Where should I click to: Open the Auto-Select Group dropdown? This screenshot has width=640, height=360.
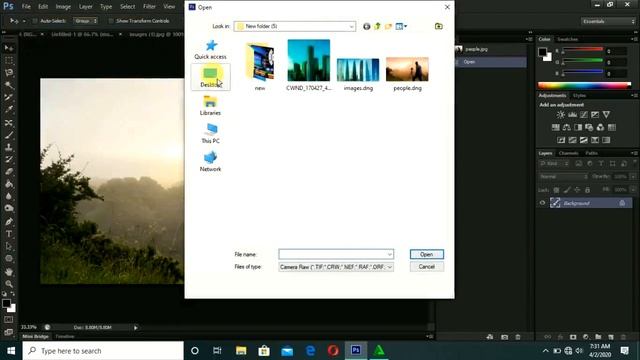point(85,21)
